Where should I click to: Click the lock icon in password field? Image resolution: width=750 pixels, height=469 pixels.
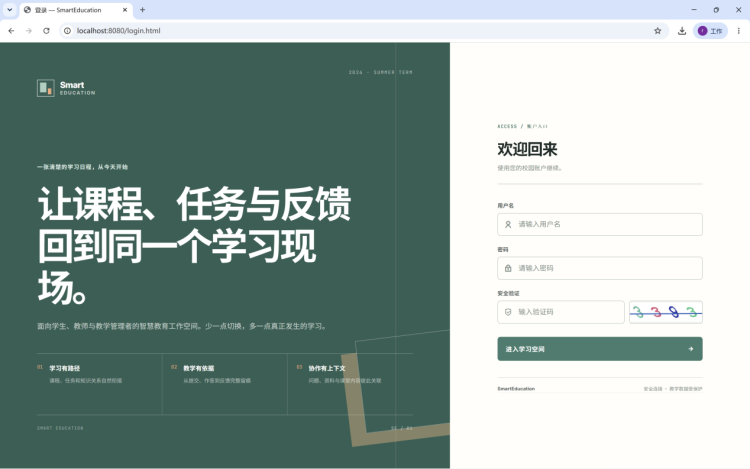[x=508, y=268]
